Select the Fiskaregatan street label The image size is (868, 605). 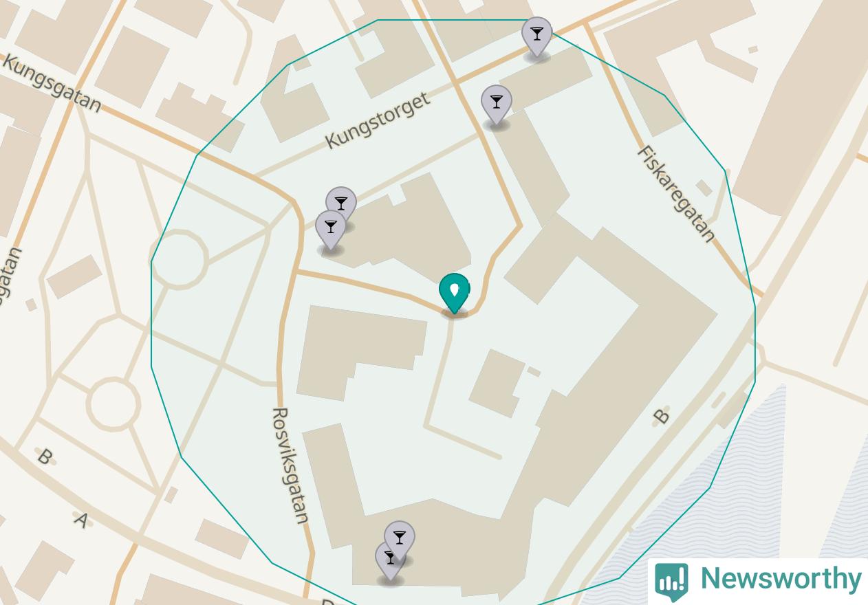[676, 193]
